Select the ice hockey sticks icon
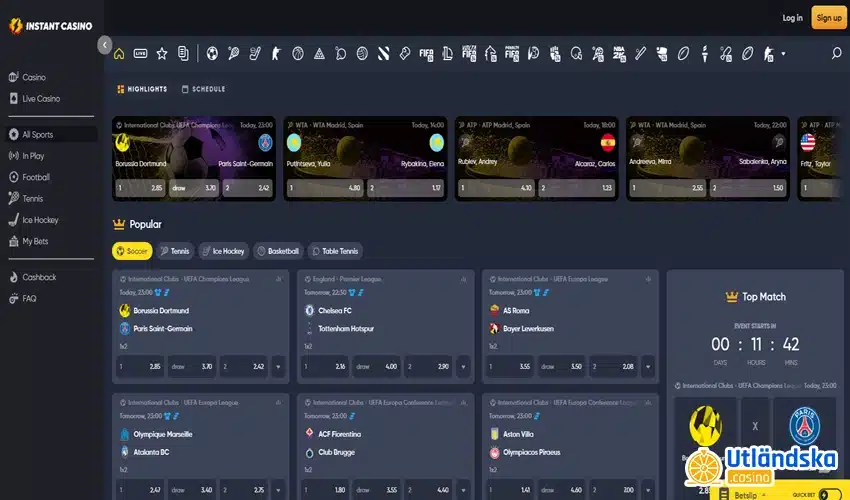This screenshot has height=500, width=850. pos(255,54)
